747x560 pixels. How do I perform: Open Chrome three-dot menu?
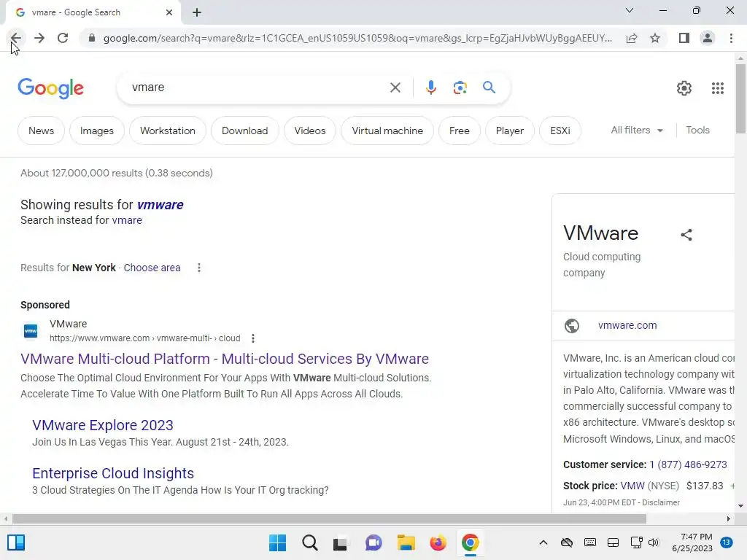[731, 38]
